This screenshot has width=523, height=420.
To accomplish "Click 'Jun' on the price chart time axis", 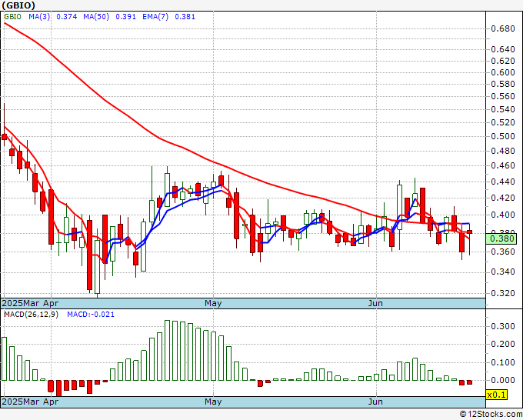I will pos(375,303).
